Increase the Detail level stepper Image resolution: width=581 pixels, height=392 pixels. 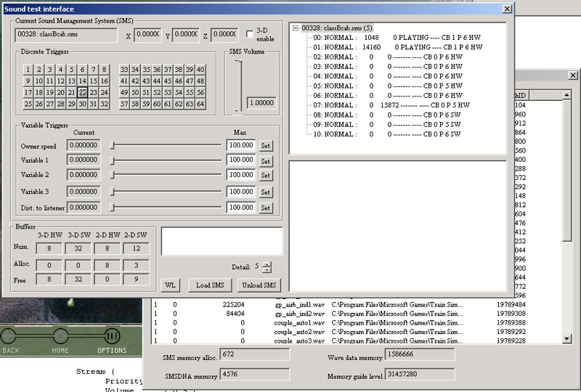click(267, 264)
